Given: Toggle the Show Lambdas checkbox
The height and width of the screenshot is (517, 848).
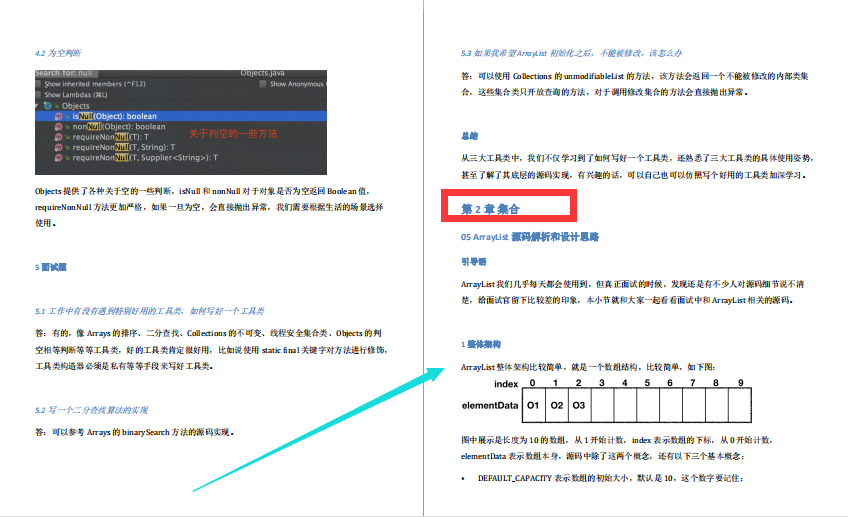Looking at the screenshot, I should click(38, 95).
